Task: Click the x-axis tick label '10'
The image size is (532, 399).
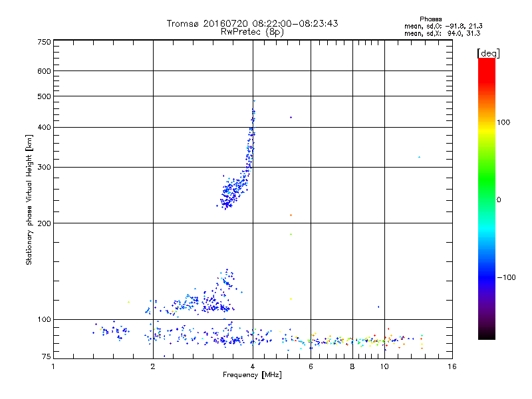Action: point(384,366)
